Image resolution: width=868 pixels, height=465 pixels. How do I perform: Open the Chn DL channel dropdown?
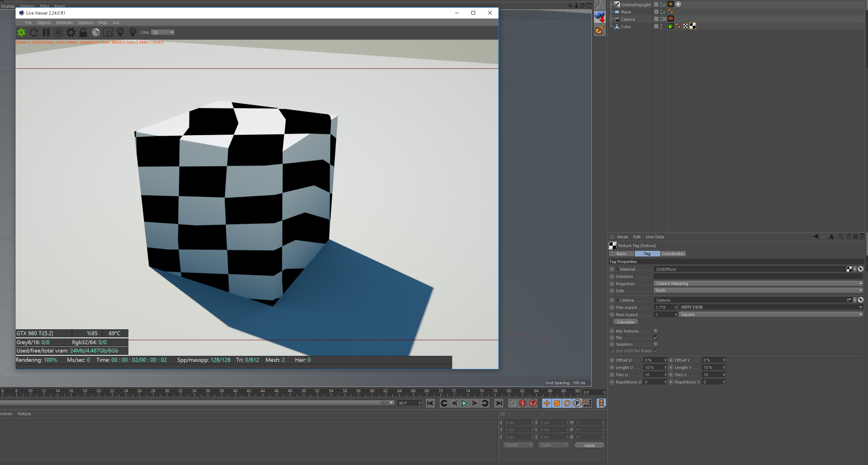click(163, 32)
